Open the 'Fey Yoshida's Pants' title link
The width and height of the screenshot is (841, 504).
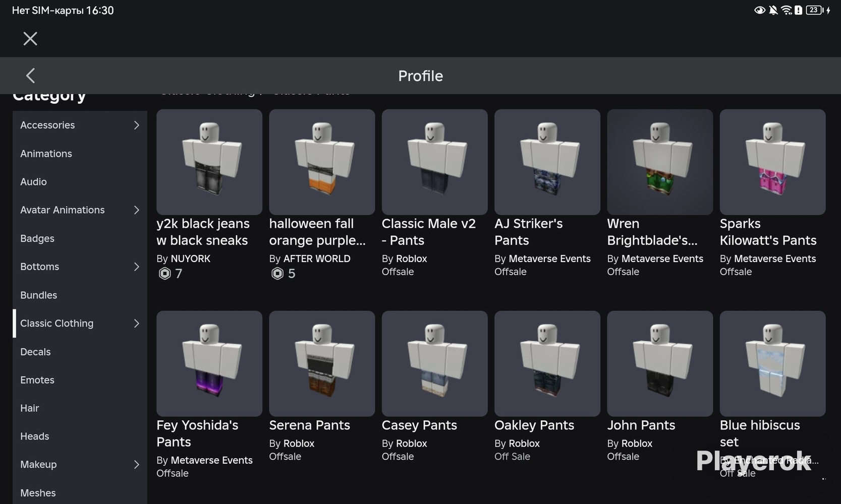click(x=197, y=433)
